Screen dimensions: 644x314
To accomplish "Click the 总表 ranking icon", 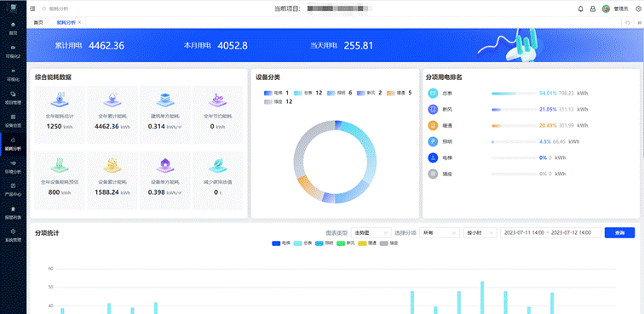I will tap(433, 93).
